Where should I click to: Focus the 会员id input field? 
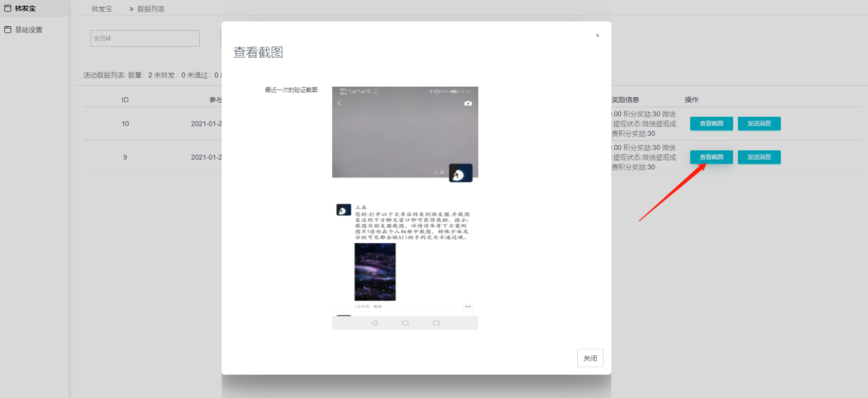(145, 38)
